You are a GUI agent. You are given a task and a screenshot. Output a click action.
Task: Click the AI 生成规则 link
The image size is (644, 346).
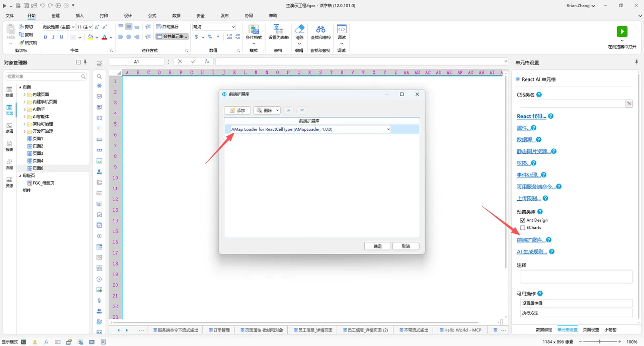(x=532, y=252)
